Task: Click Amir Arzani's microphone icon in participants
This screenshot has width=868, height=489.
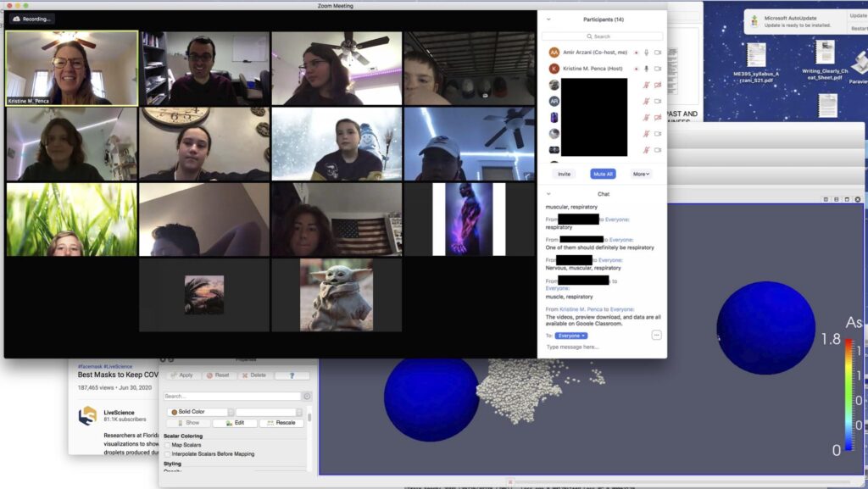Action: [646, 53]
